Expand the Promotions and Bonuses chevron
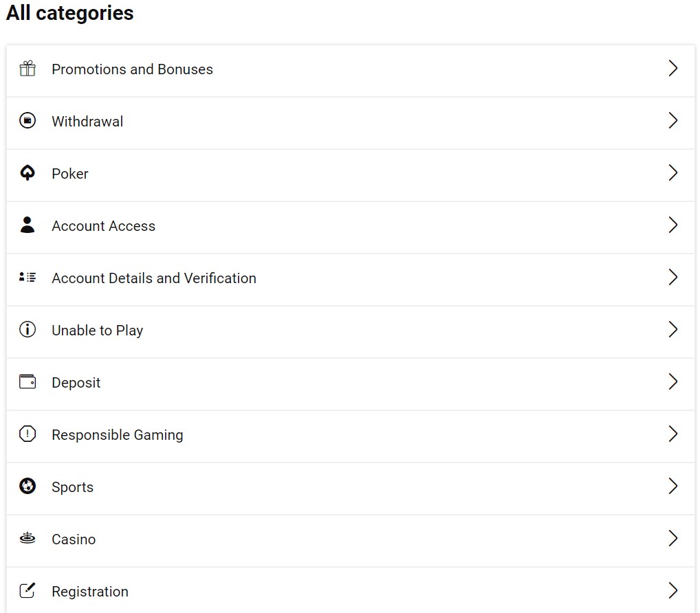Viewport: 700px width, 613px height. (x=673, y=69)
